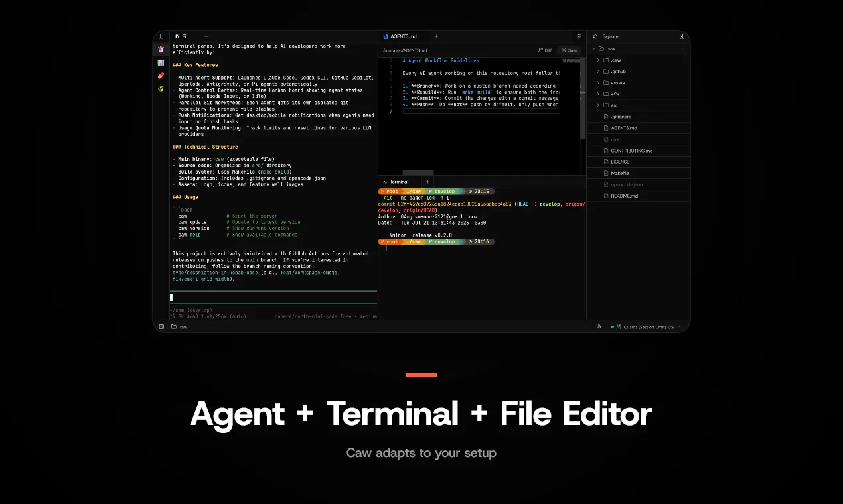
Task: Open LICENSE file in Explorer
Action: [x=639, y=162]
